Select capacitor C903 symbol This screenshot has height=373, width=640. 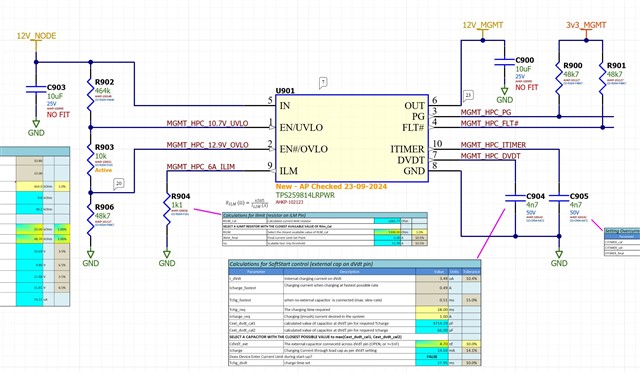click(36, 89)
